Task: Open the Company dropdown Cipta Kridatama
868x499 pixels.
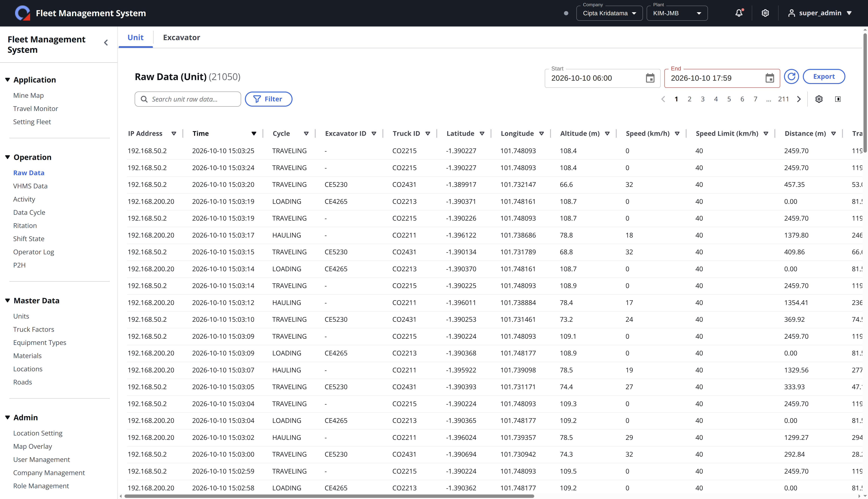Action: (x=609, y=13)
